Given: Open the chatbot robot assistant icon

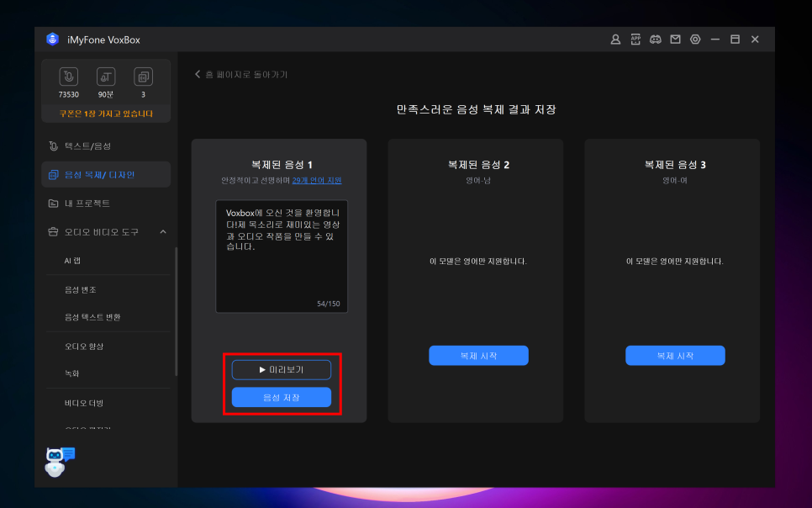Looking at the screenshot, I should click(59, 462).
